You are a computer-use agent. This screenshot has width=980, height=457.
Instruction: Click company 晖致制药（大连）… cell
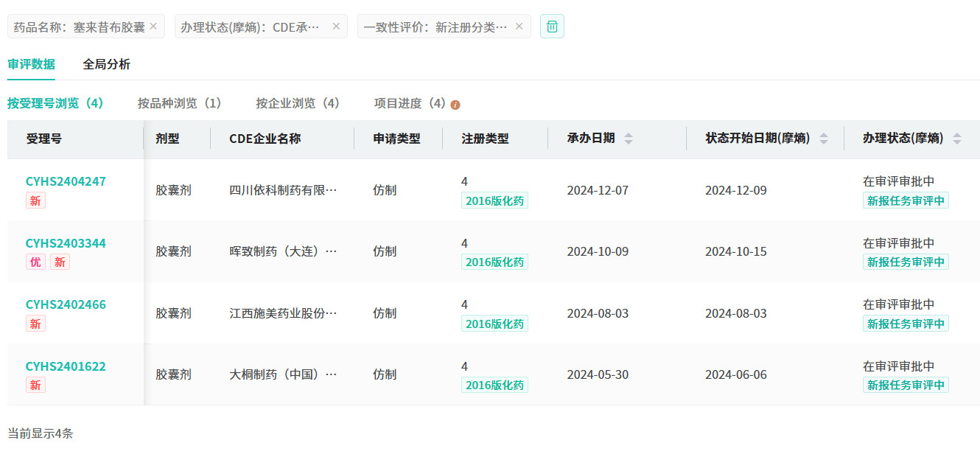(x=283, y=251)
